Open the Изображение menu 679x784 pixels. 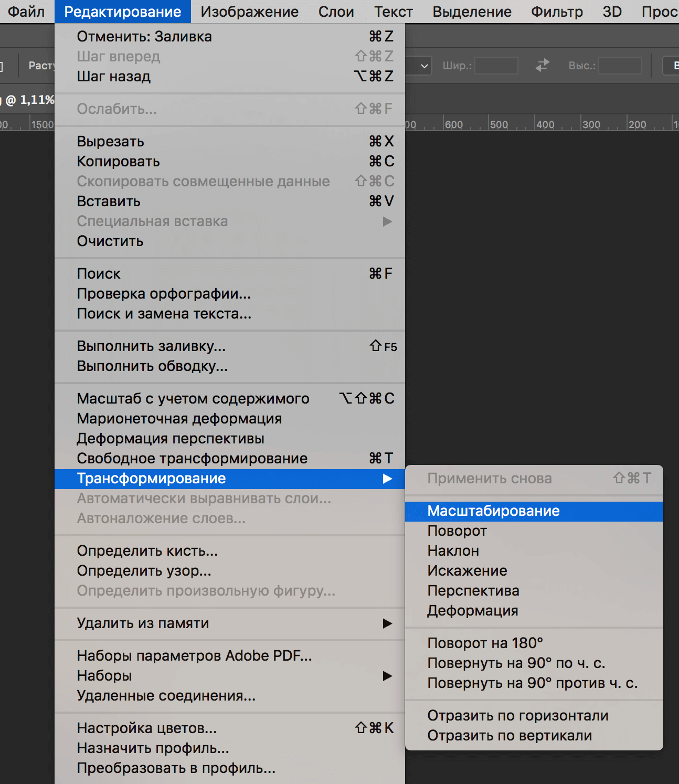(x=248, y=11)
